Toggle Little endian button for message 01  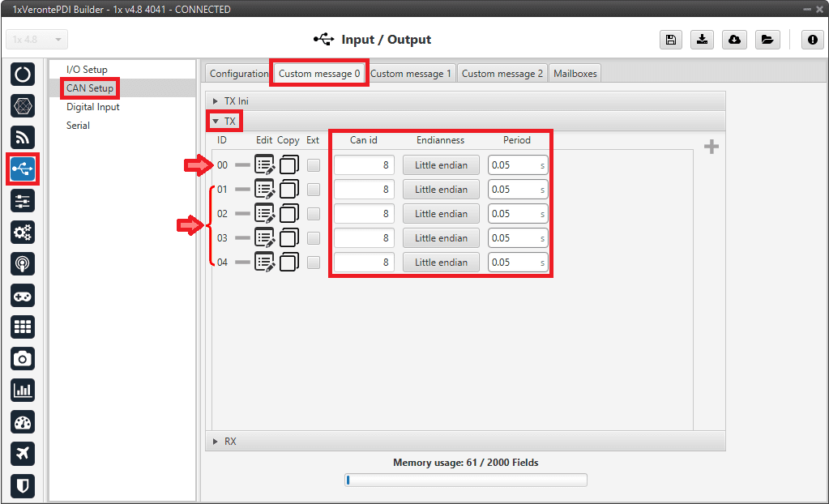click(x=441, y=190)
